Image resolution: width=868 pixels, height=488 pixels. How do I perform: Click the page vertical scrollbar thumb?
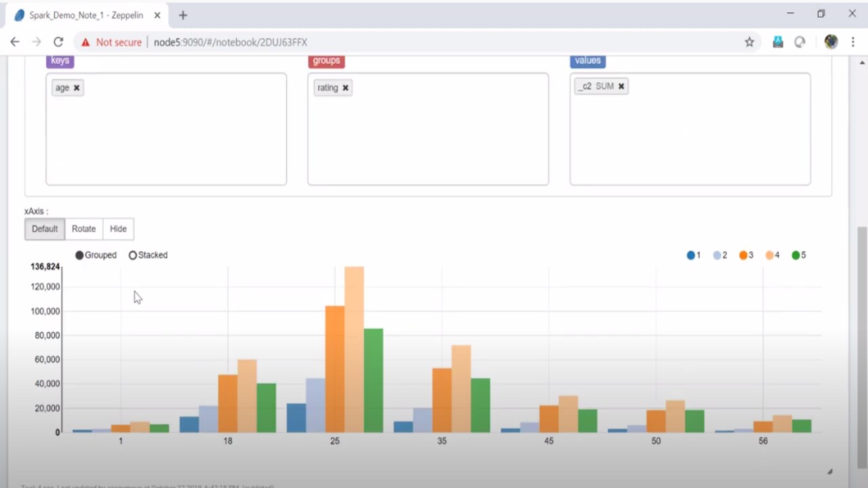(862, 347)
